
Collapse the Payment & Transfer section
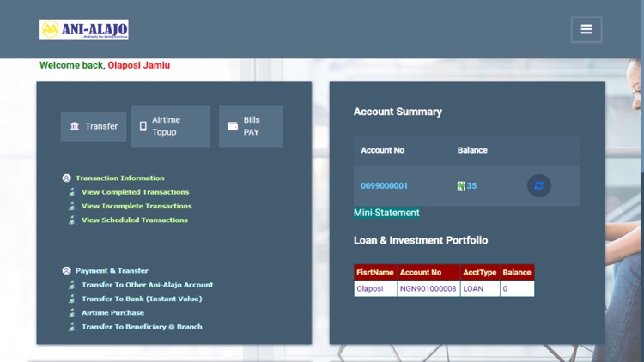66,270
